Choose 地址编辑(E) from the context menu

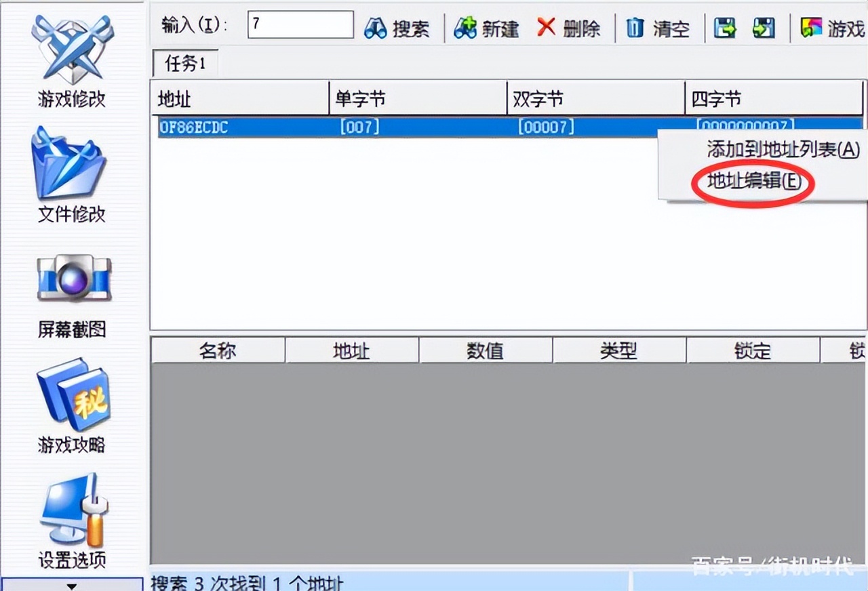click(752, 182)
